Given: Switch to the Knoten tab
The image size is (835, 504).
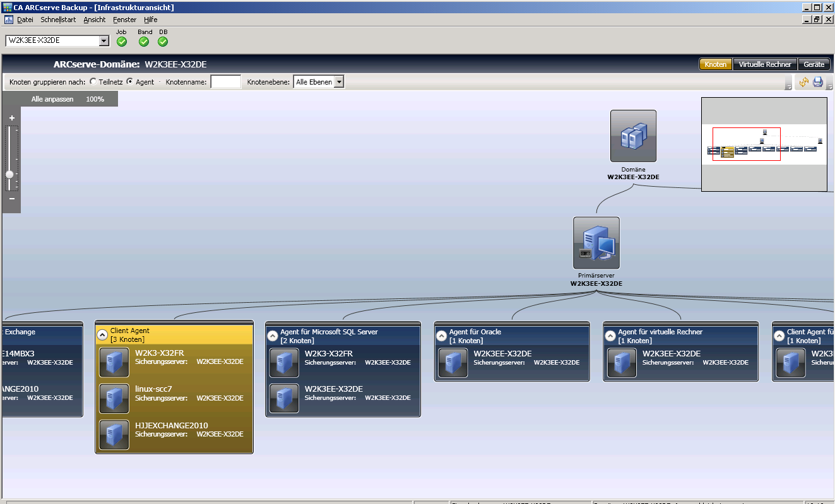Looking at the screenshot, I should point(715,64).
